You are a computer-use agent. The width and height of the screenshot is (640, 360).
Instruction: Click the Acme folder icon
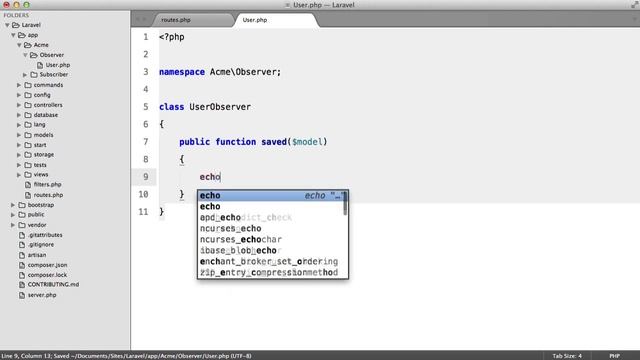coord(28,45)
